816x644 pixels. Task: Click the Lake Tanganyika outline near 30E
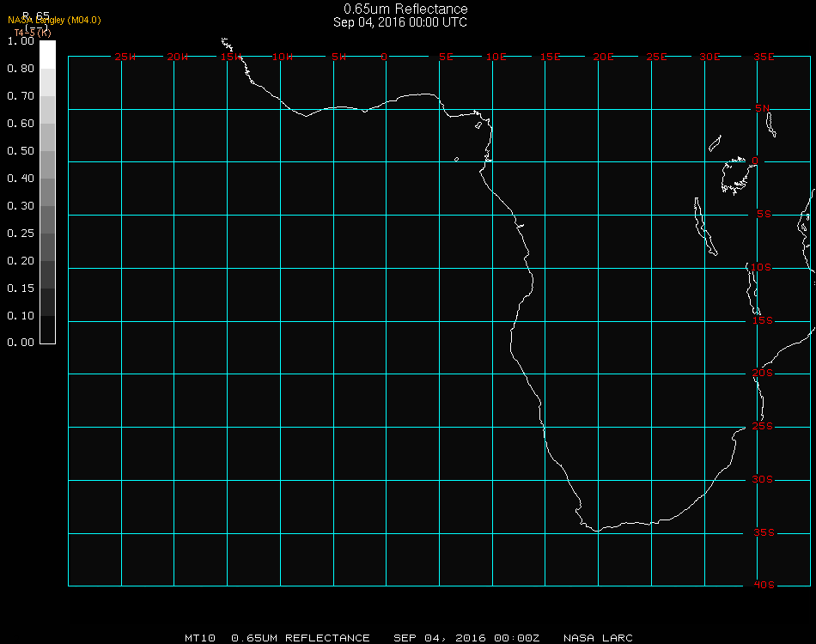[x=706, y=227]
